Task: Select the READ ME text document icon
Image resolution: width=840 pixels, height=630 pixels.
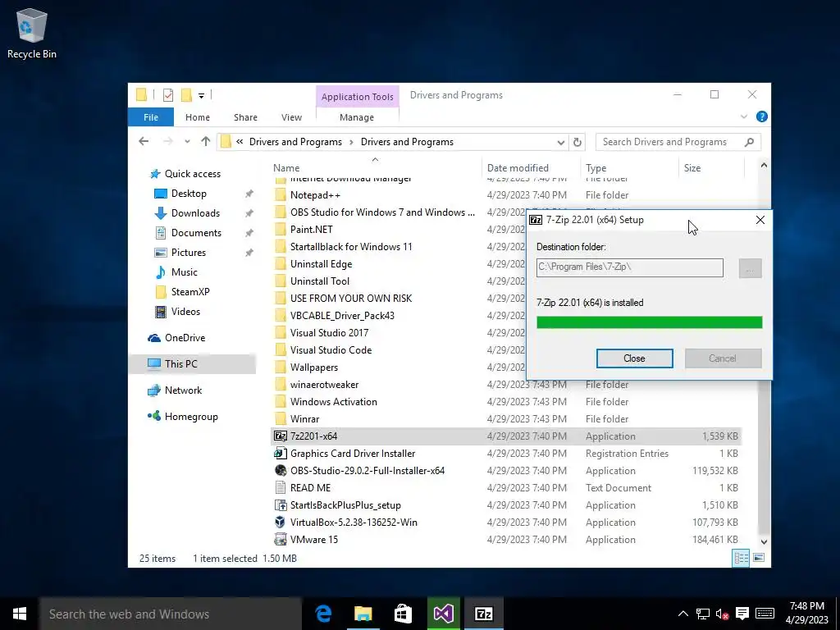Action: pos(281,487)
